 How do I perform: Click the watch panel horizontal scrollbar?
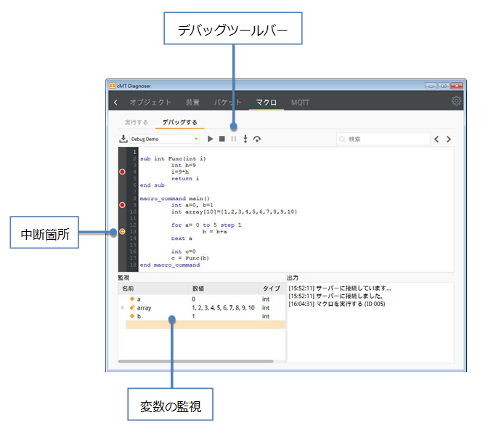[x=195, y=361]
